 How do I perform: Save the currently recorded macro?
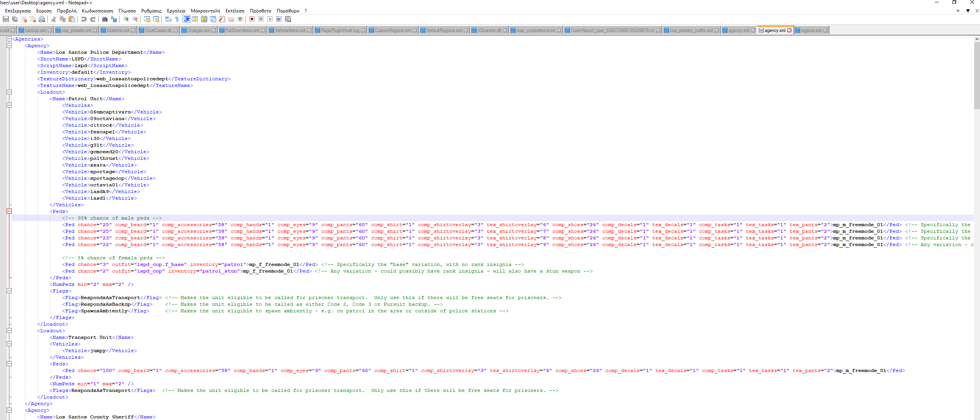pos(288,19)
